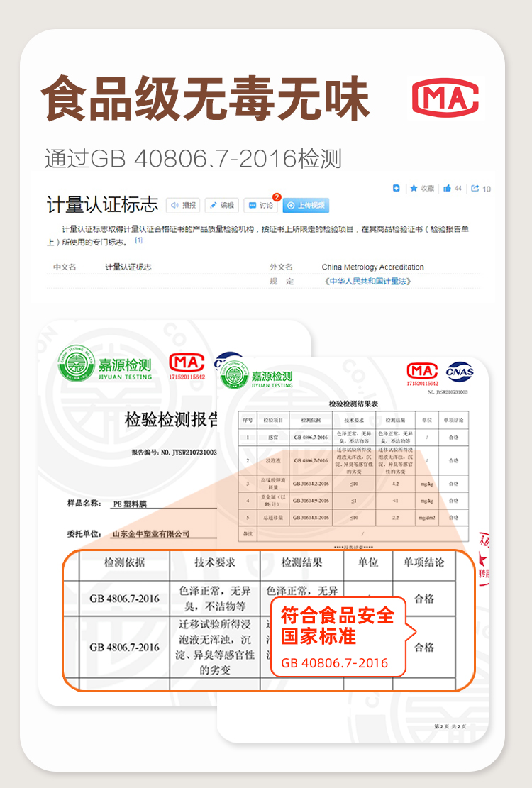The width and height of the screenshot is (532, 788).
Task: Click the blue 上传视频 upload button
Action: 306,205
